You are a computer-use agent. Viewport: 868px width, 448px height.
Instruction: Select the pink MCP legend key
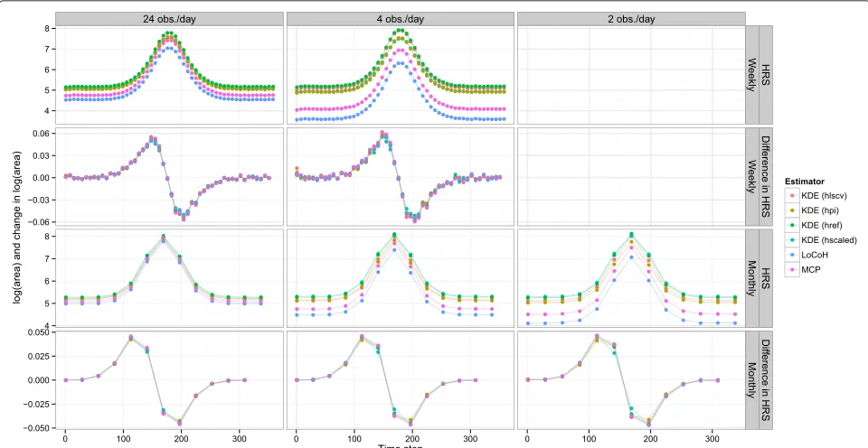pyautogui.click(x=792, y=270)
